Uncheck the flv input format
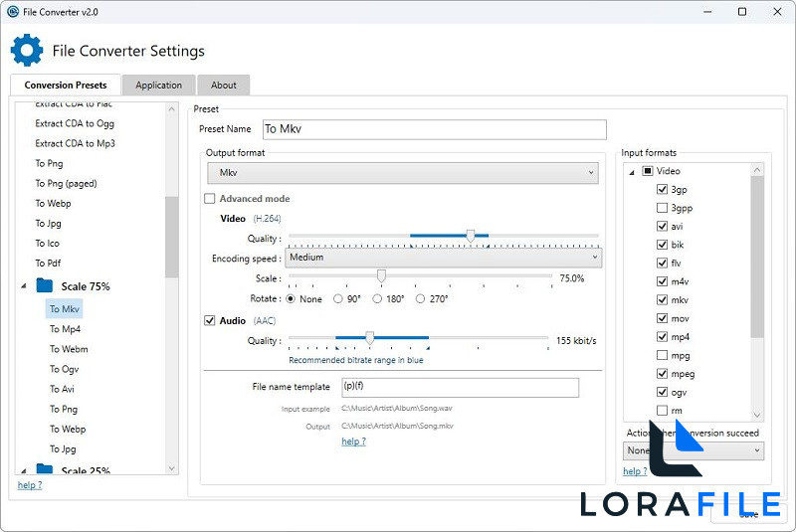796x532 pixels. click(x=662, y=263)
